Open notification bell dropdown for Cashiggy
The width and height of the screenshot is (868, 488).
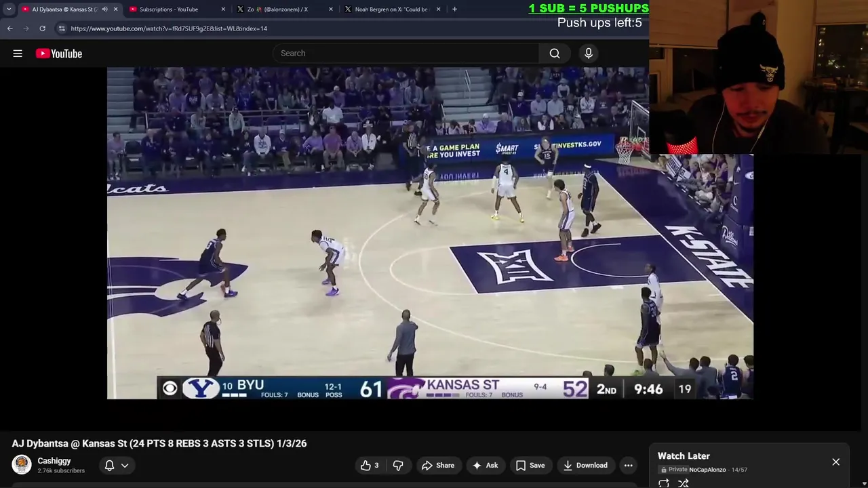[x=116, y=466]
